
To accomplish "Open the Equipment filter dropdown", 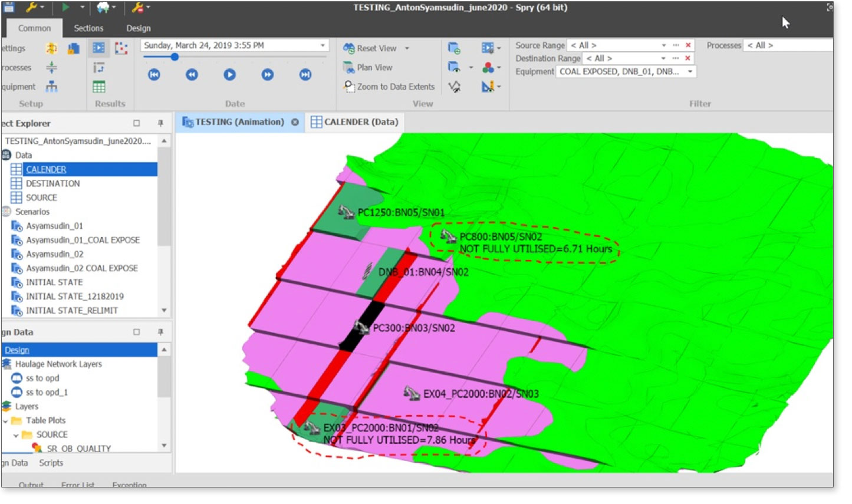I will click(690, 71).
